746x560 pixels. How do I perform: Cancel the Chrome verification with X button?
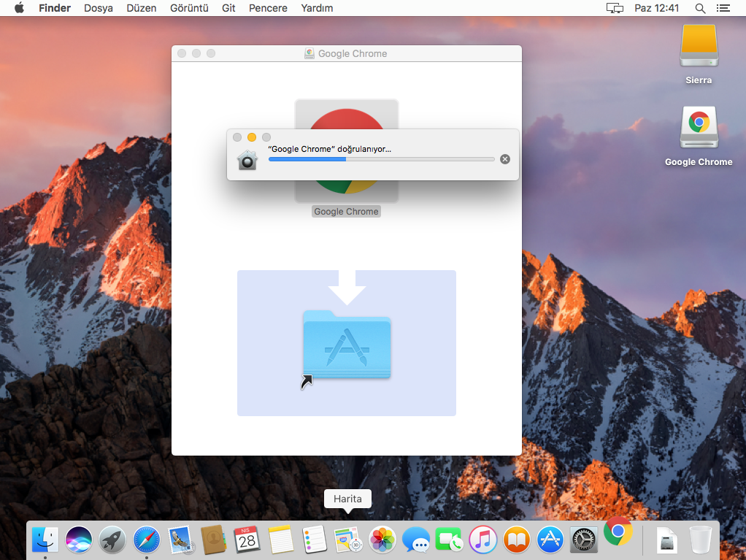pos(505,159)
